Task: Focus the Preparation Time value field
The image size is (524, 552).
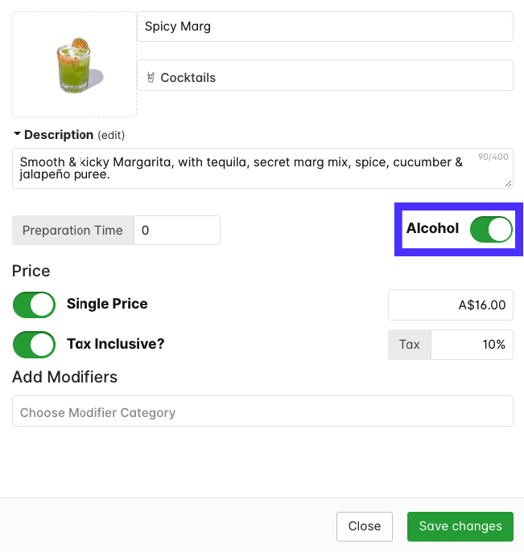Action: 177,230
